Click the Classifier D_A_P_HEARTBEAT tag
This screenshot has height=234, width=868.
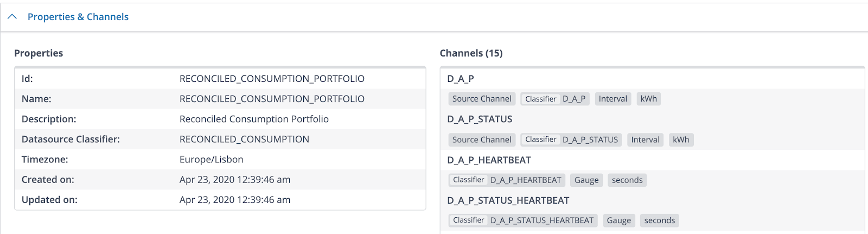click(507, 180)
